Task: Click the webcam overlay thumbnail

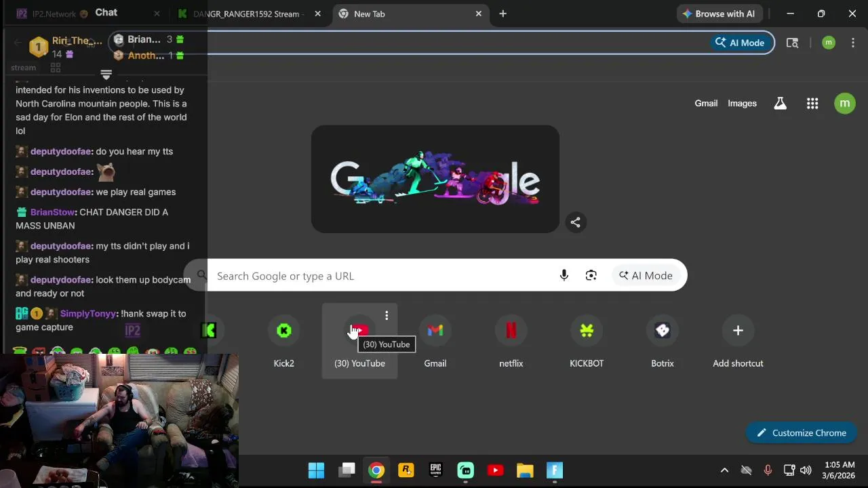Action: (119, 420)
